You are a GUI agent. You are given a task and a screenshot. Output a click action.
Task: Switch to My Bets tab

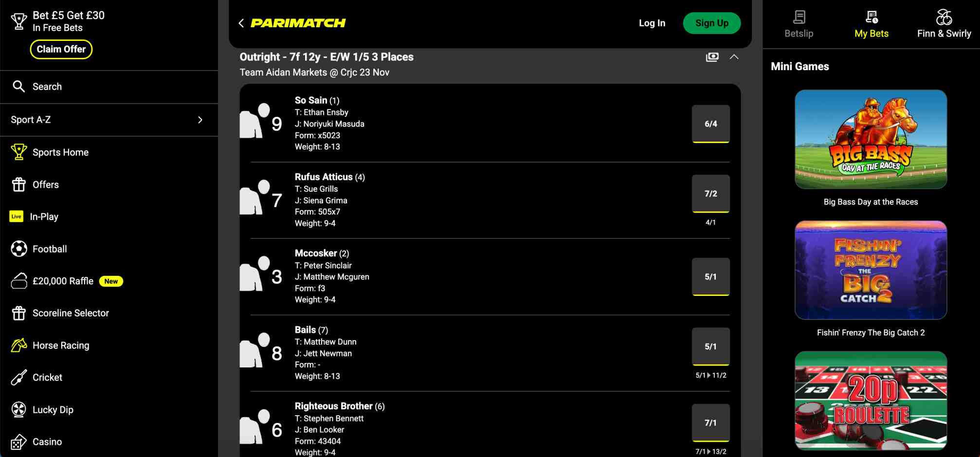(x=871, y=24)
